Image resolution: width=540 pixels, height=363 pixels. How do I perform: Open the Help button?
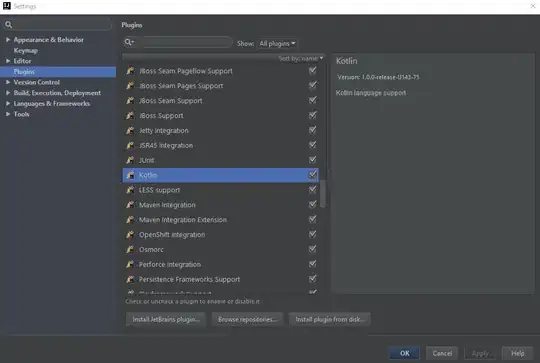click(517, 353)
